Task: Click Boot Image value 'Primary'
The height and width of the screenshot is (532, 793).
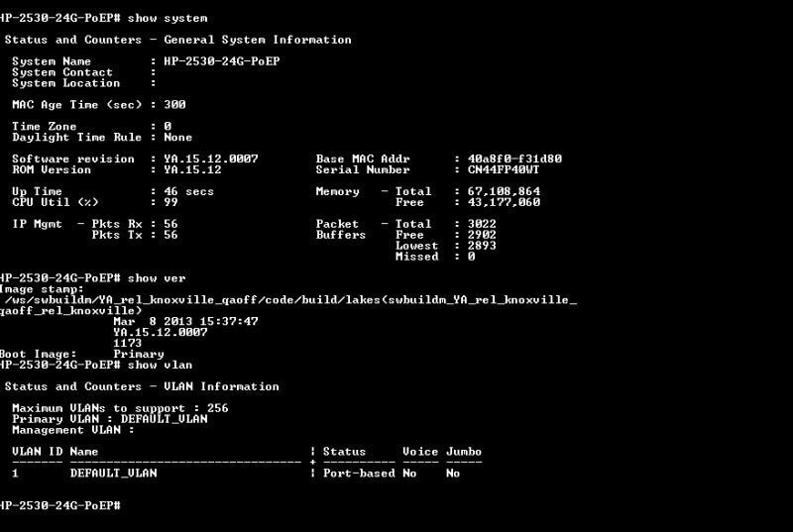Action: click(139, 354)
